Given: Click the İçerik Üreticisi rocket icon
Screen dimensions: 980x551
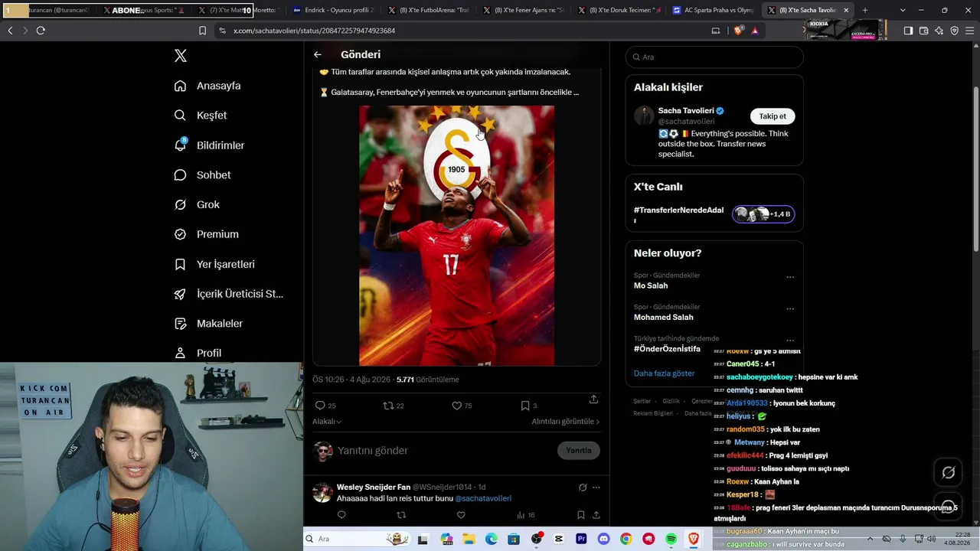Looking at the screenshot, I should 180,294.
